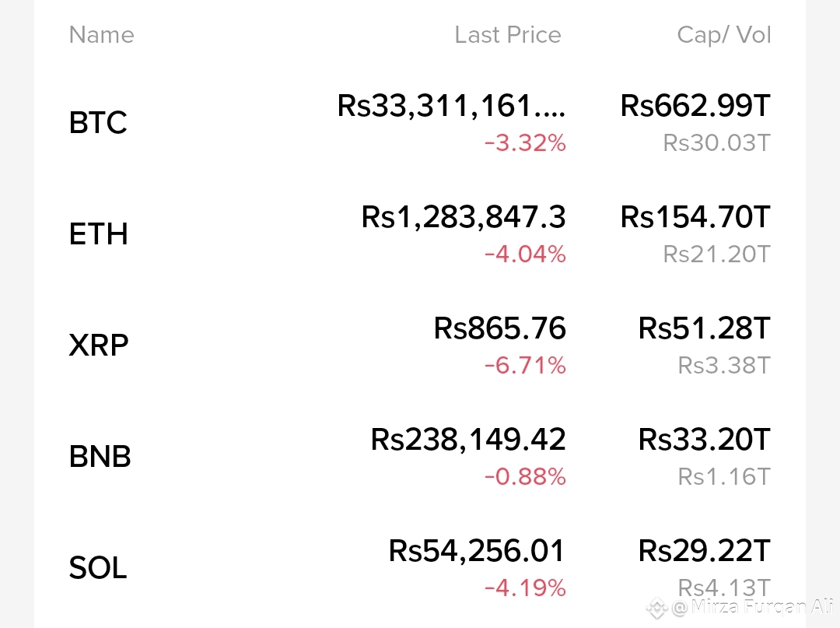Click BNB -0.88% change value
This screenshot has height=628, width=840.
click(525, 477)
